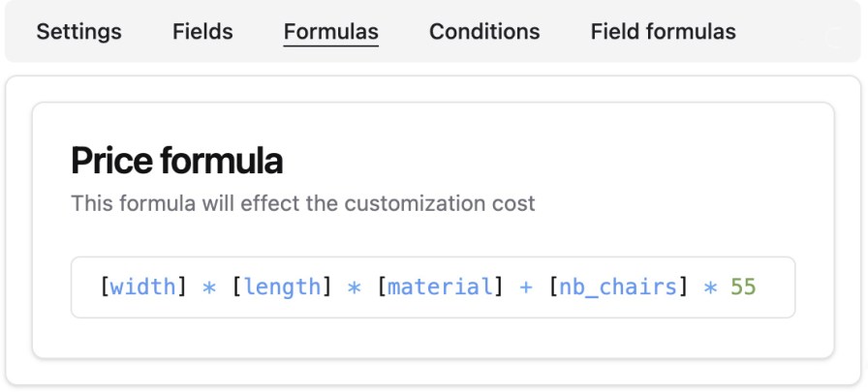Open the Settings tab
Viewport: 868px width, 392px height.
tap(79, 32)
